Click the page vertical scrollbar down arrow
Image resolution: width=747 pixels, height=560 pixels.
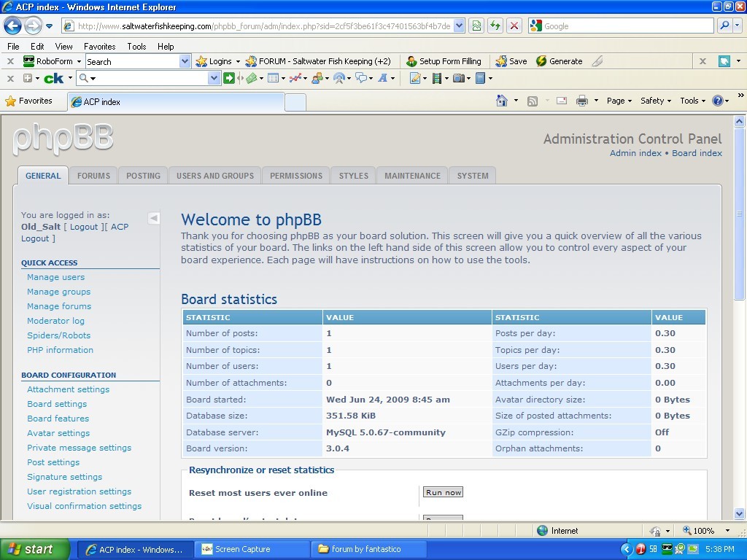[x=739, y=514]
